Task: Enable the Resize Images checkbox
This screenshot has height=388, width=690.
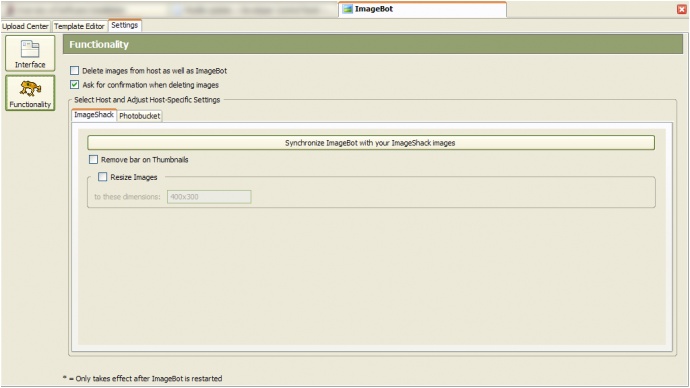Action: click(x=103, y=177)
